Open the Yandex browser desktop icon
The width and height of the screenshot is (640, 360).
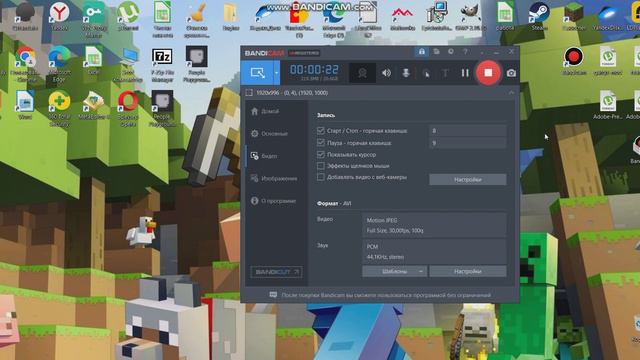pyautogui.click(x=60, y=16)
